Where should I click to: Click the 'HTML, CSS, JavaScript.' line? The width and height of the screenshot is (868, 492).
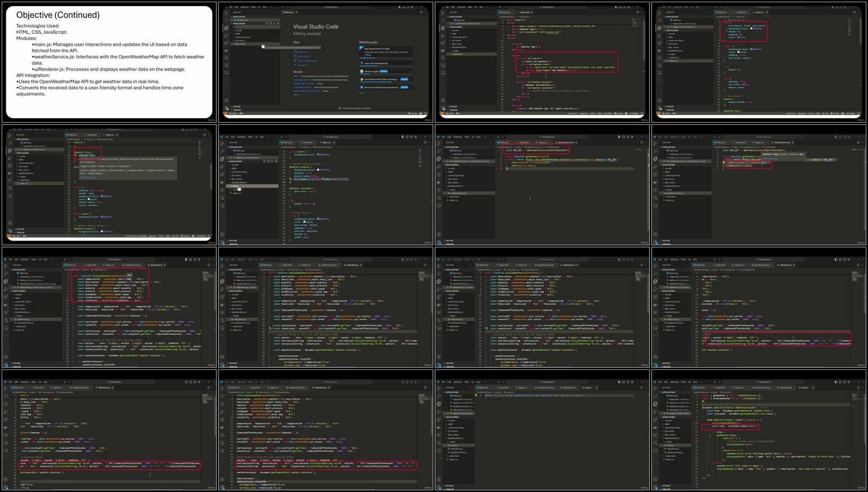[x=42, y=32]
